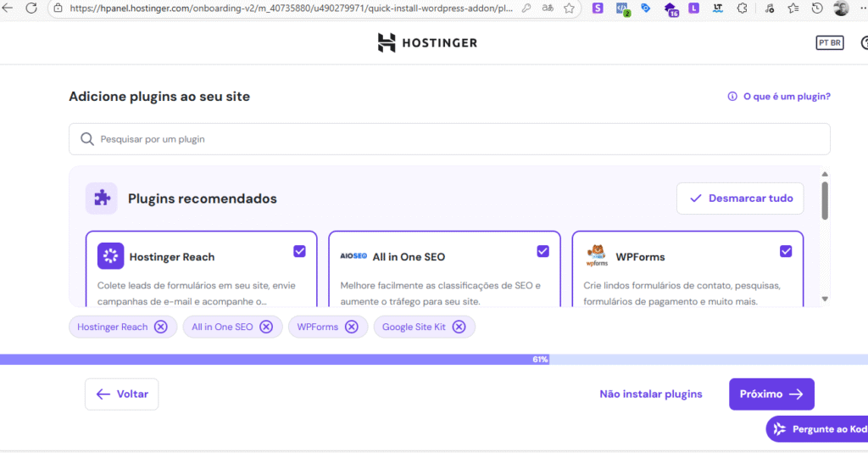Screen dimensions: 868x453
Task: Click the Hostinger Reach card title
Action: (171, 257)
